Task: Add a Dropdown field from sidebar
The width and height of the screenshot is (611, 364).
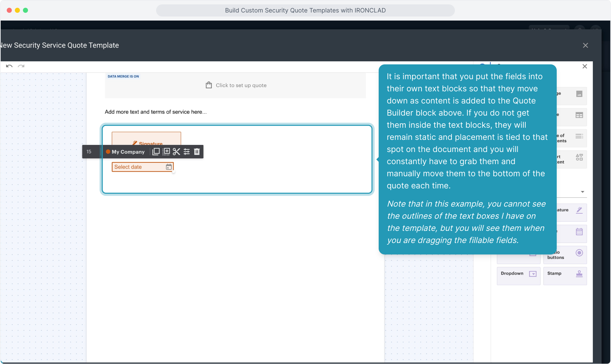Action: 518,276
